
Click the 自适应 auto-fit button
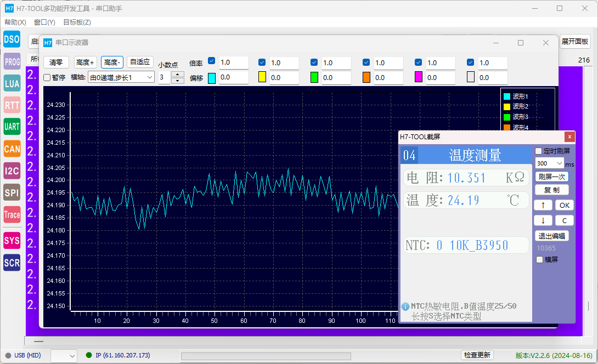pyautogui.click(x=140, y=62)
